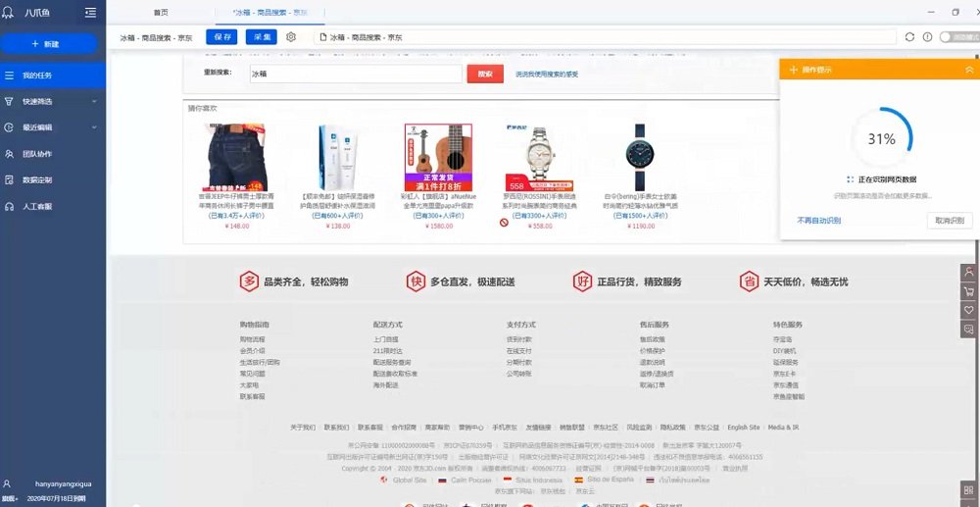Screen dimensions: 980x507
Task: Click the shopping cart icon on right edge
Action: (969, 291)
